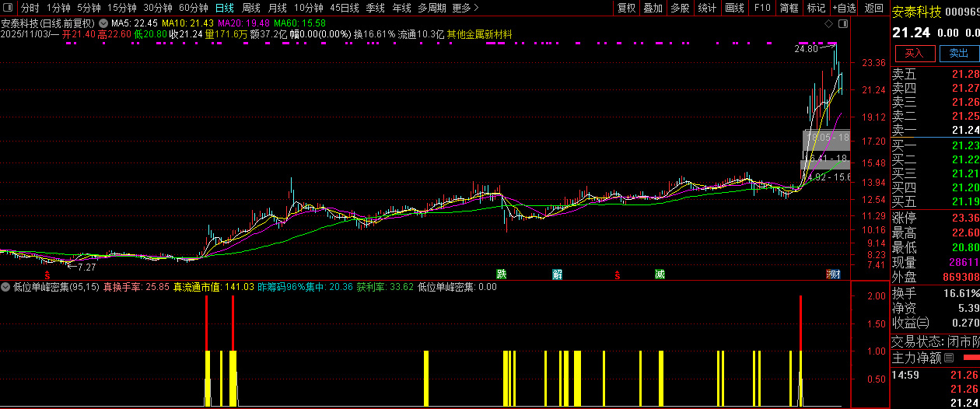This screenshot has height=409, width=980.
Task: Open the 主力净额 detail list icon
Action: point(948,358)
